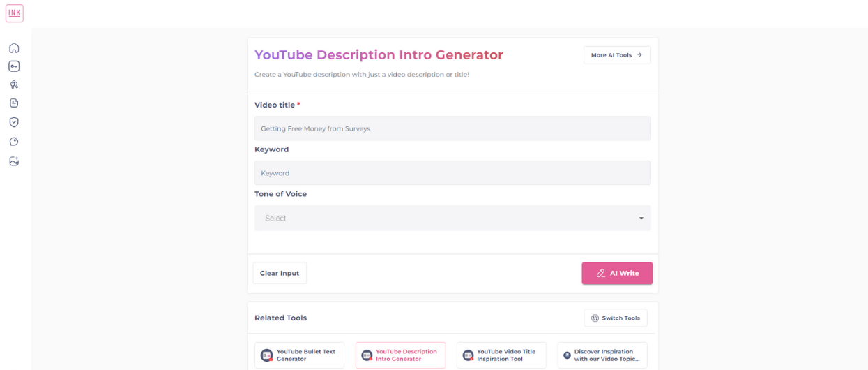Click the YouTube Bullet Text Generator icon
Viewport: 868px width, 370px height.
[266, 355]
